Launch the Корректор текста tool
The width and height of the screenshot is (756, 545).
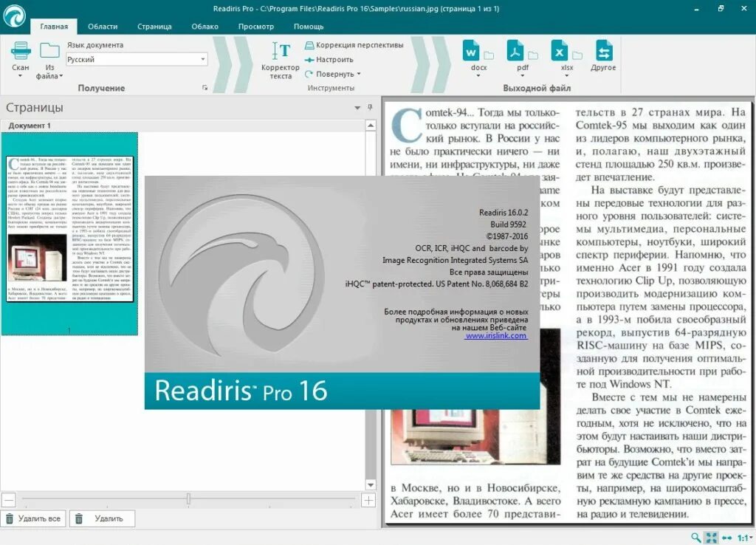(281, 60)
